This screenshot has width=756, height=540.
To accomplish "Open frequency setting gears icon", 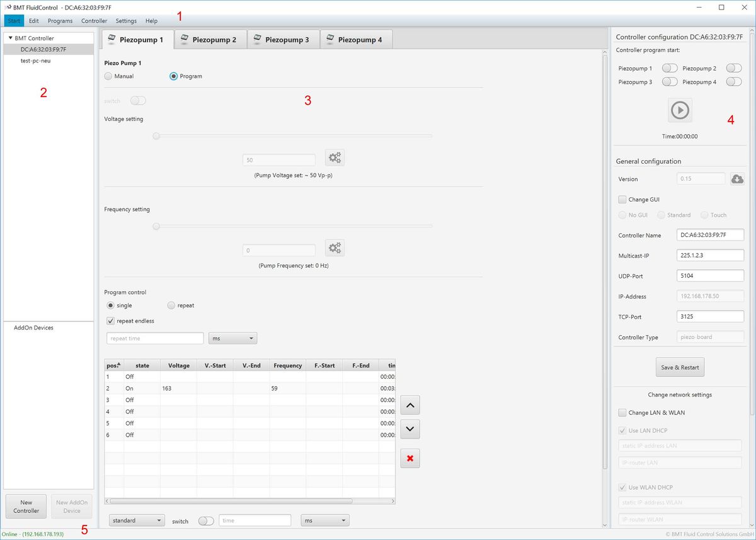I will click(x=335, y=248).
